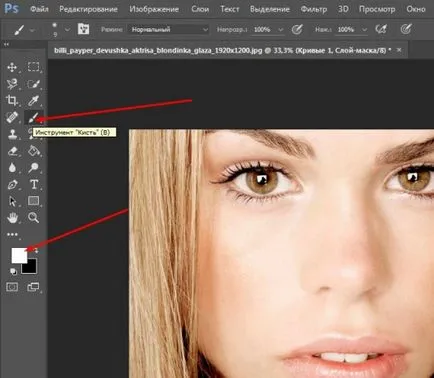Image resolution: width=434 pixels, height=378 pixels.
Task: Open the Слои menu
Action: click(x=200, y=9)
